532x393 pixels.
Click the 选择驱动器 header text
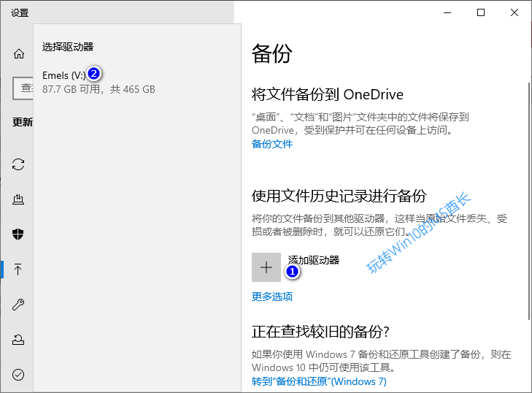pos(68,47)
